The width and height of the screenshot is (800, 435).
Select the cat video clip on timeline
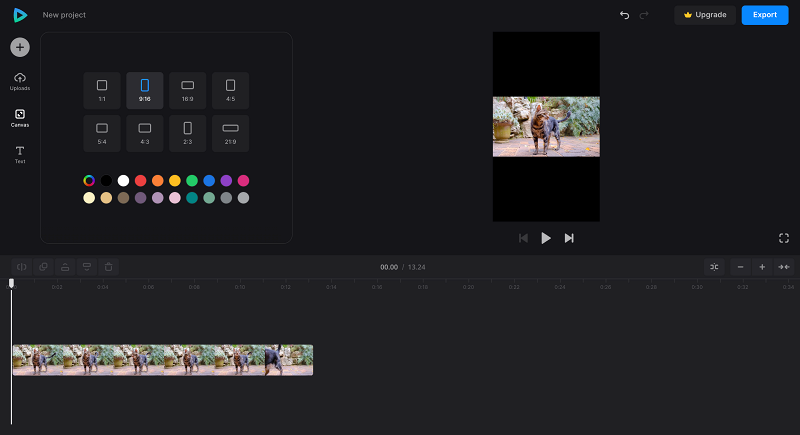[x=163, y=360]
